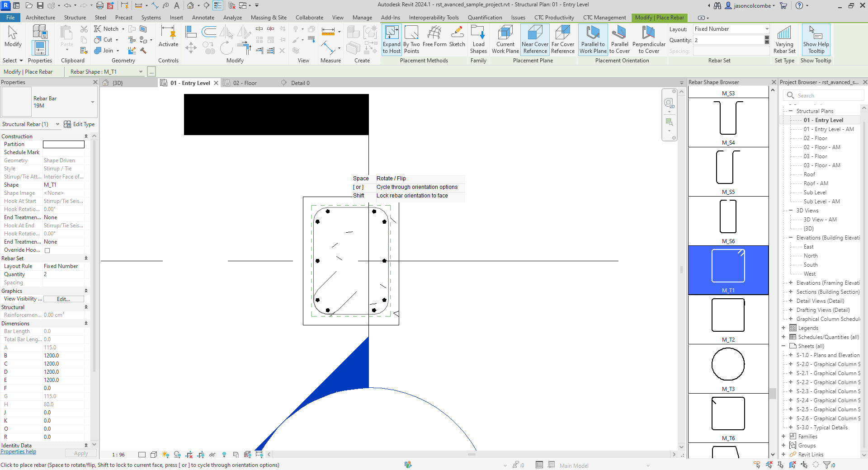
Task: Select the Near Cover Reference placement tool
Action: 535,40
